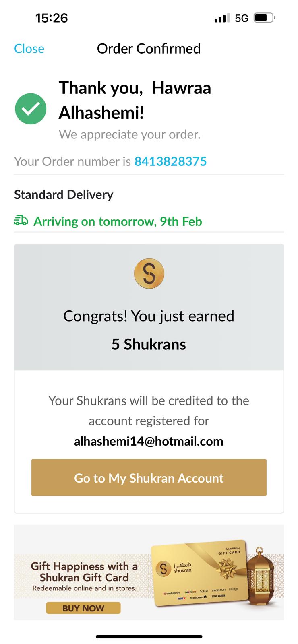
Task: Tap the alhashemi14@hotmail.com email address
Action: [x=149, y=441]
